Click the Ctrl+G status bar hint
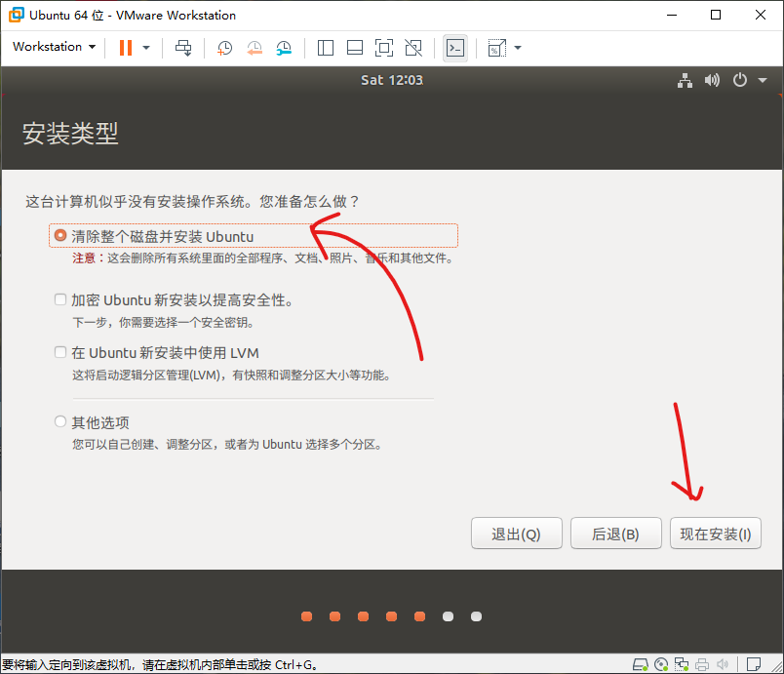The image size is (784, 674). pos(160,665)
